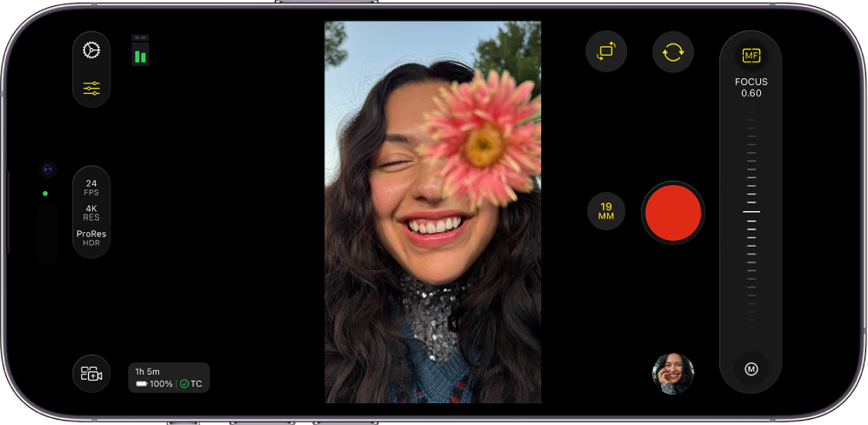The image size is (868, 425).
Task: Flip camera with the switch icon
Action: point(673,51)
